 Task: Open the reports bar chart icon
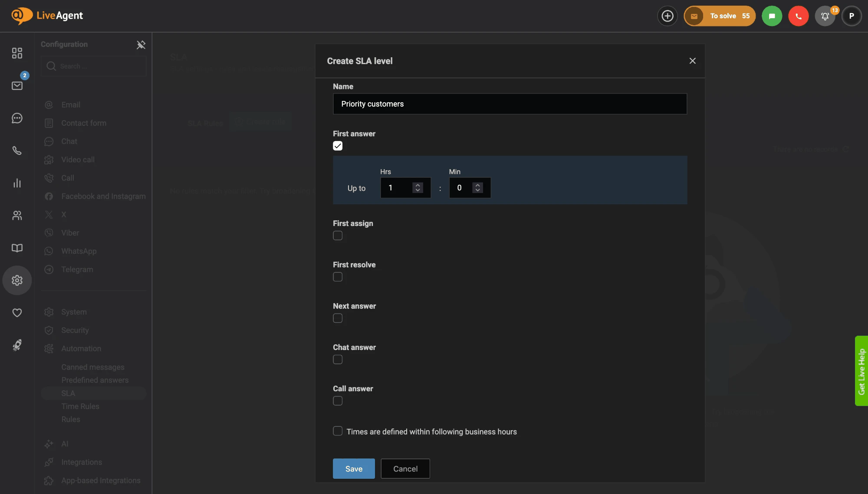[x=17, y=183]
